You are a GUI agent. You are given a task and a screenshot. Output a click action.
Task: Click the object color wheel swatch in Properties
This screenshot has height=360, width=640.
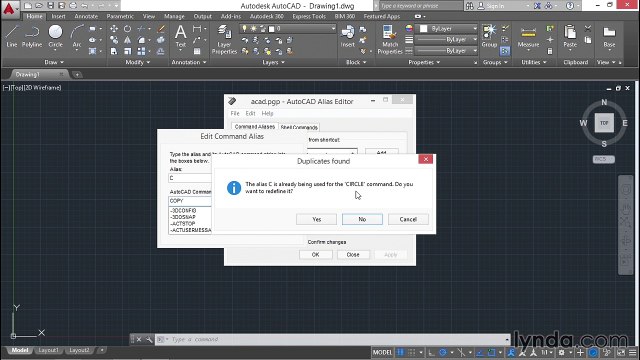pos(409,29)
